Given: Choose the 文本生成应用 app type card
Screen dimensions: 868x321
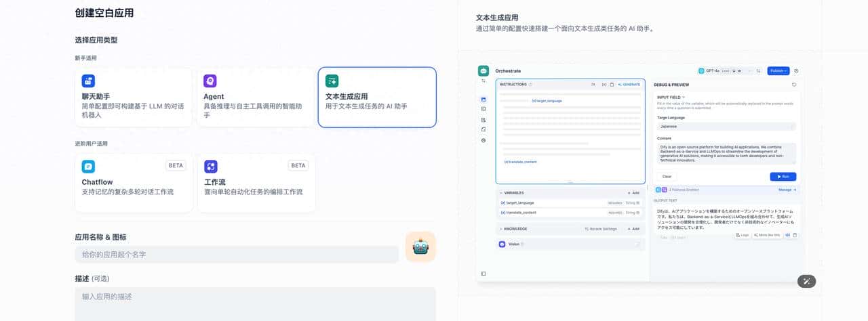Looking at the screenshot, I should pos(377,97).
